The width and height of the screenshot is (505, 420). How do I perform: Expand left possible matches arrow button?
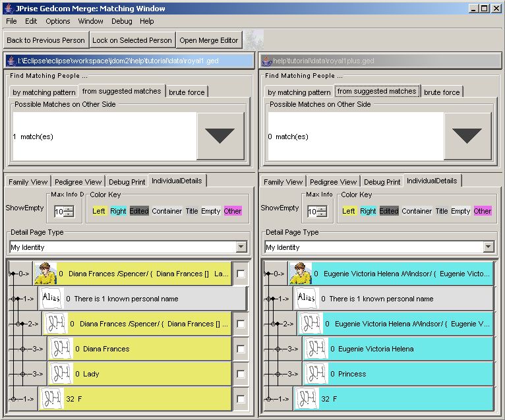(220, 136)
